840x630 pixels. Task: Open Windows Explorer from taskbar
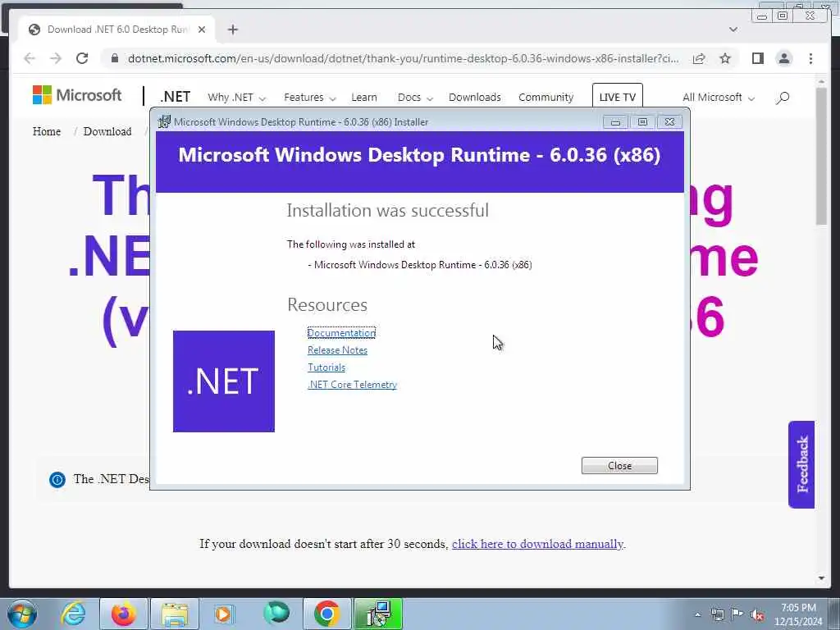click(175, 614)
